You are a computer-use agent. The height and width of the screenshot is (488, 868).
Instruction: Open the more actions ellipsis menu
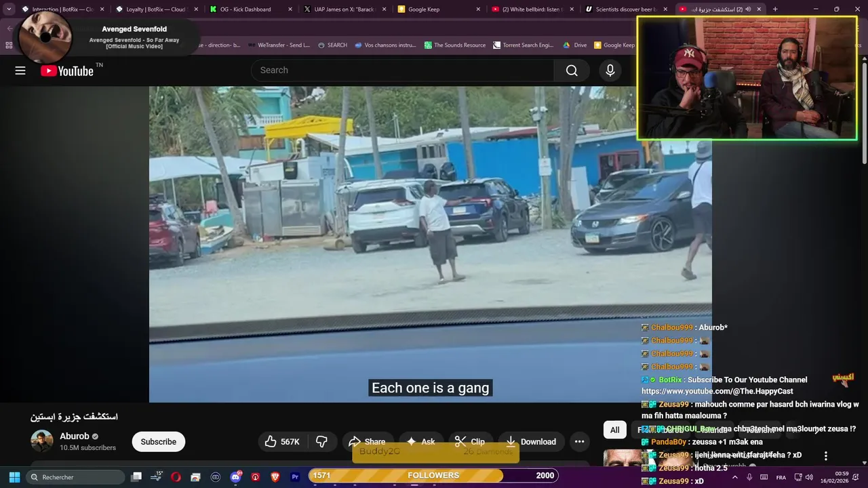pyautogui.click(x=579, y=442)
